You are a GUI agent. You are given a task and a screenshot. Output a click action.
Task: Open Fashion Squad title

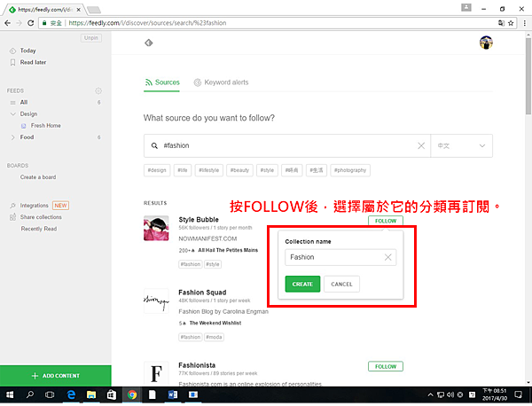[x=202, y=293]
